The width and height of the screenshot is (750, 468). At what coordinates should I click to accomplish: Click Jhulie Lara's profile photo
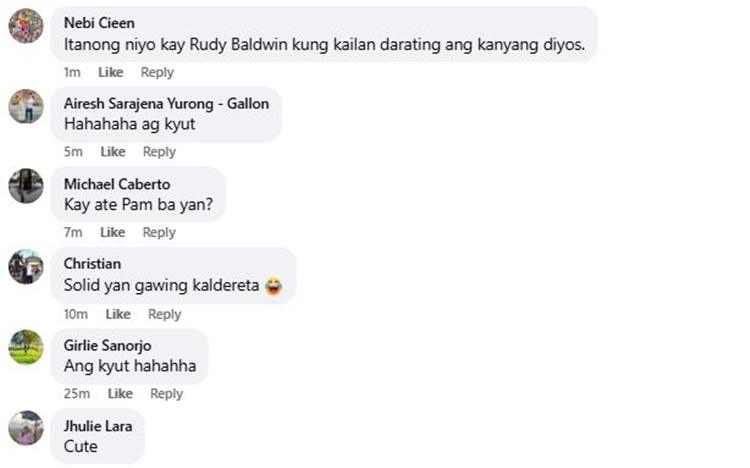pos(26,428)
